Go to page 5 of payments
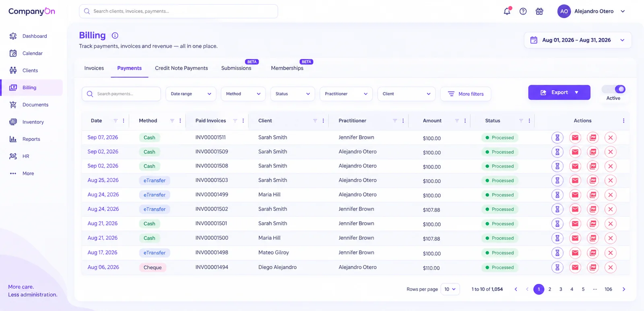The height and width of the screenshot is (311, 644). pos(583,289)
